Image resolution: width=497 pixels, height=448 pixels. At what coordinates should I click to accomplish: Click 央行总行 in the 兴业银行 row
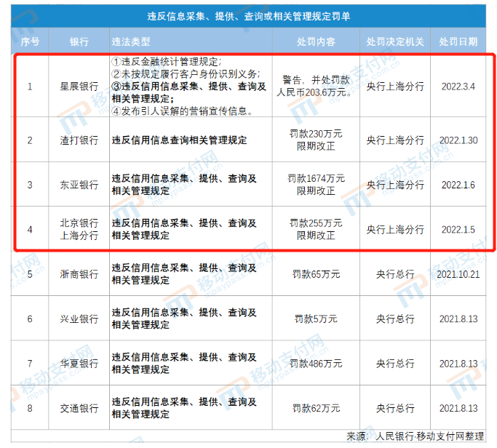[395, 319]
